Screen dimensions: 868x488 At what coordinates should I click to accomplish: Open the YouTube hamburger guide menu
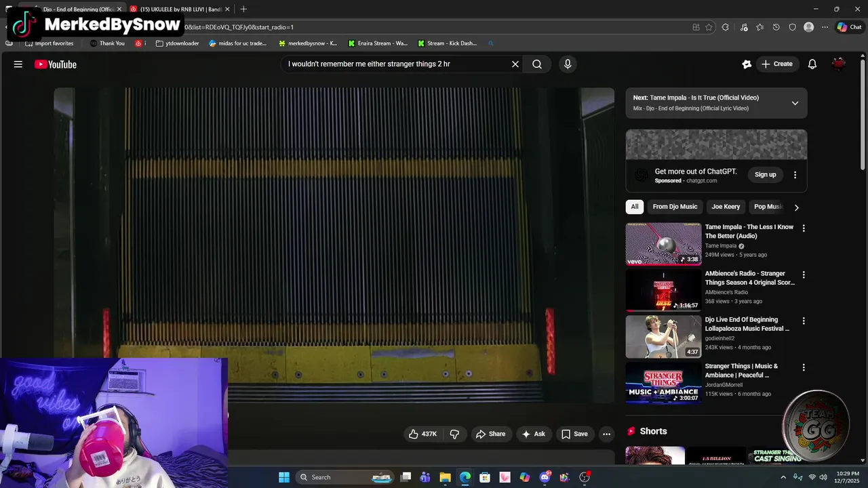[18, 64]
